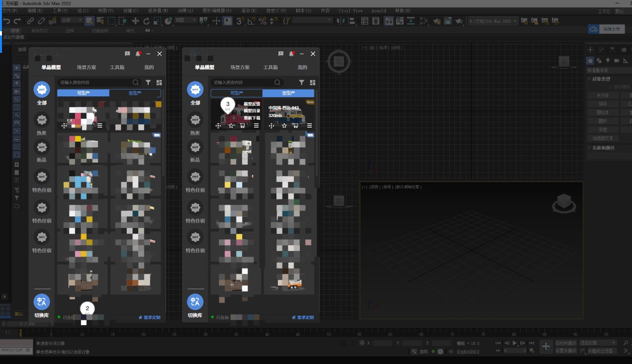Select the 热卖 category in left library panel
The width and height of the screenshot is (632, 364).
[42, 124]
